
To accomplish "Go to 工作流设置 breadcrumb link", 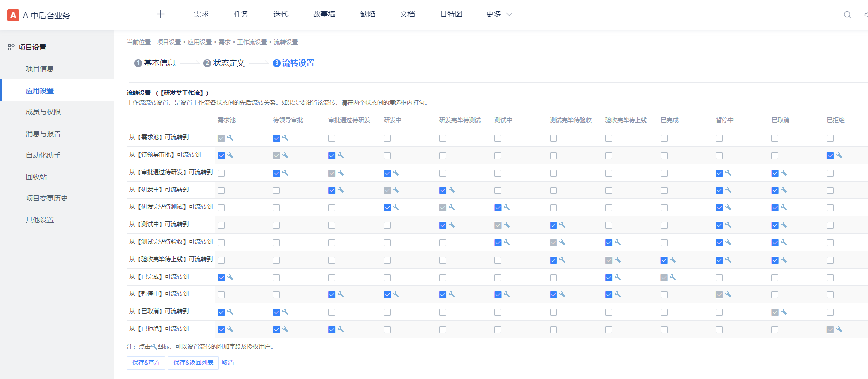I will click(252, 42).
